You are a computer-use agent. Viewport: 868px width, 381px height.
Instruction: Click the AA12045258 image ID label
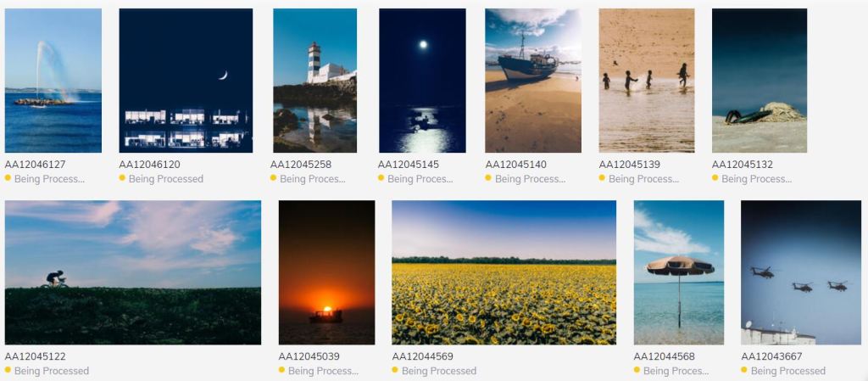tap(301, 165)
